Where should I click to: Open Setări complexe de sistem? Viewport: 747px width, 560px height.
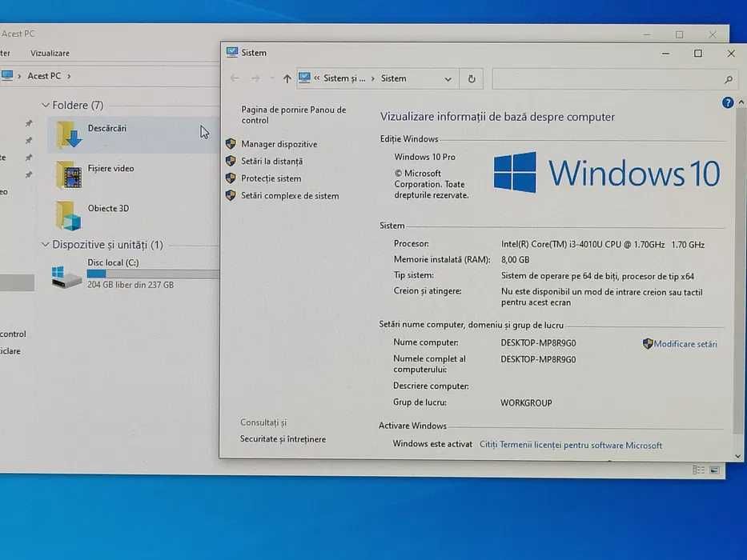[290, 196]
